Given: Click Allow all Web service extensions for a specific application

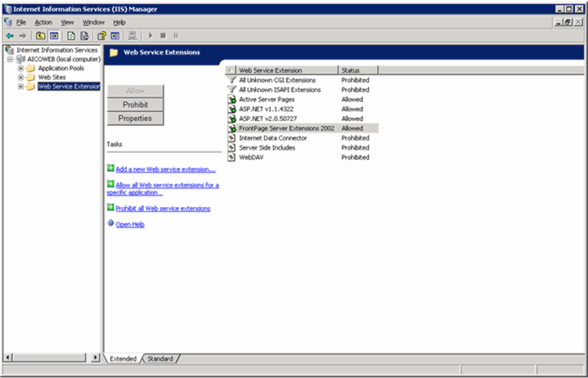Looking at the screenshot, I should (163, 189).
